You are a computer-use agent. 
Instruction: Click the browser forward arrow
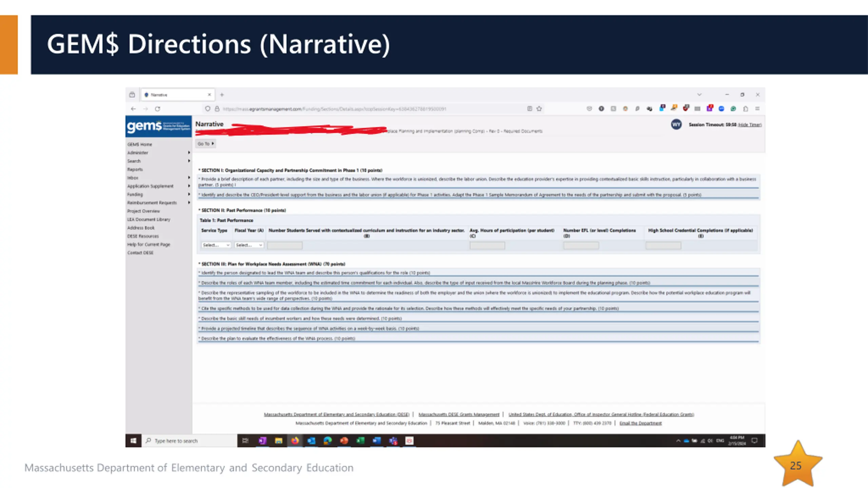pyautogui.click(x=145, y=109)
